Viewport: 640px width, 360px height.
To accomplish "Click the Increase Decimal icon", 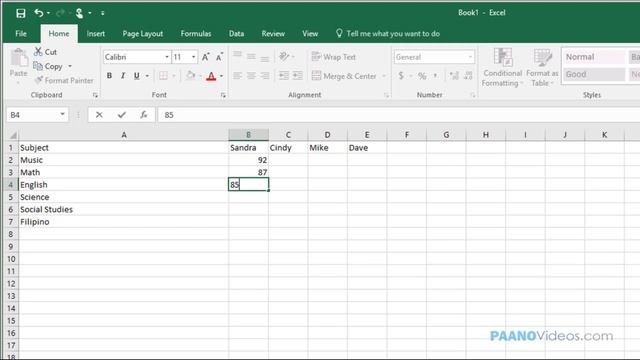I will 454,76.
